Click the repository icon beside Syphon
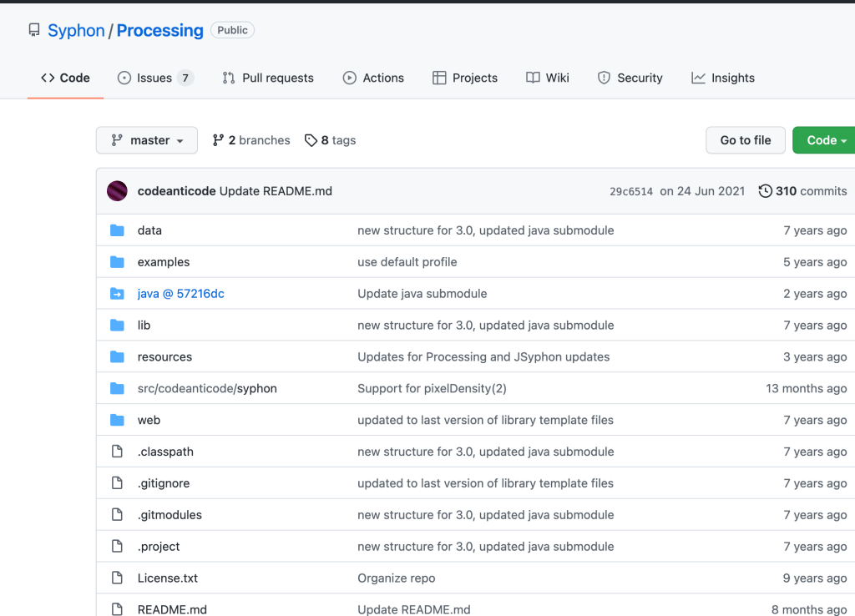Image resolution: width=855 pixels, height=616 pixels. point(34,31)
